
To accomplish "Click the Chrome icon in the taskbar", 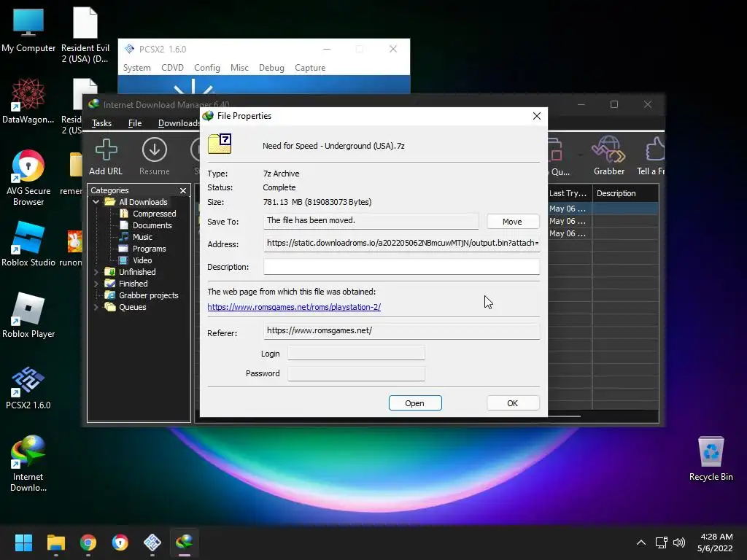I will (88, 542).
